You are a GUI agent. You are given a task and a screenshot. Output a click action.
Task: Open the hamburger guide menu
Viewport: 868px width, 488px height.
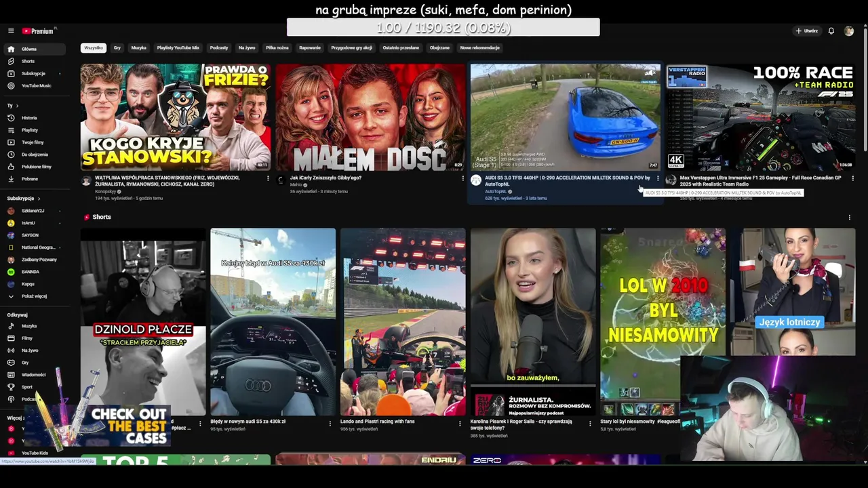(11, 31)
